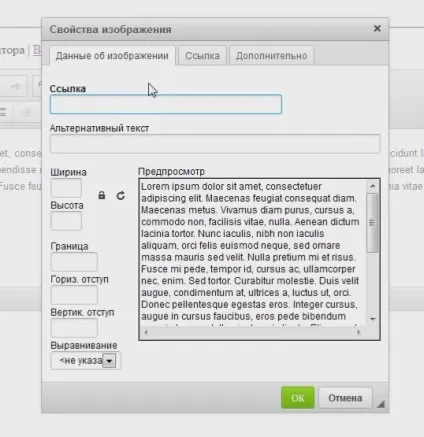
Task: Toggle the lock ratio icon
Action: point(102,195)
